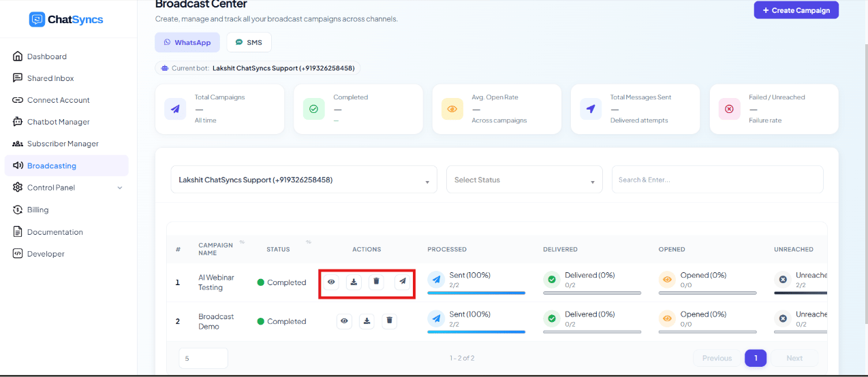Click the Billing sidebar icon
Image resolution: width=868 pixels, height=377 pixels.
18,210
